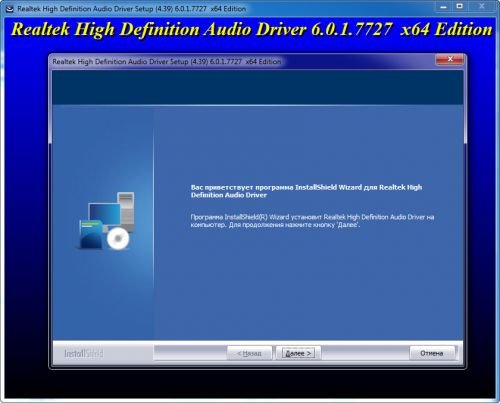Minimize the outer Realtek setup window
Image resolution: width=500 pixels, height=403 pixels.
[x=443, y=6]
